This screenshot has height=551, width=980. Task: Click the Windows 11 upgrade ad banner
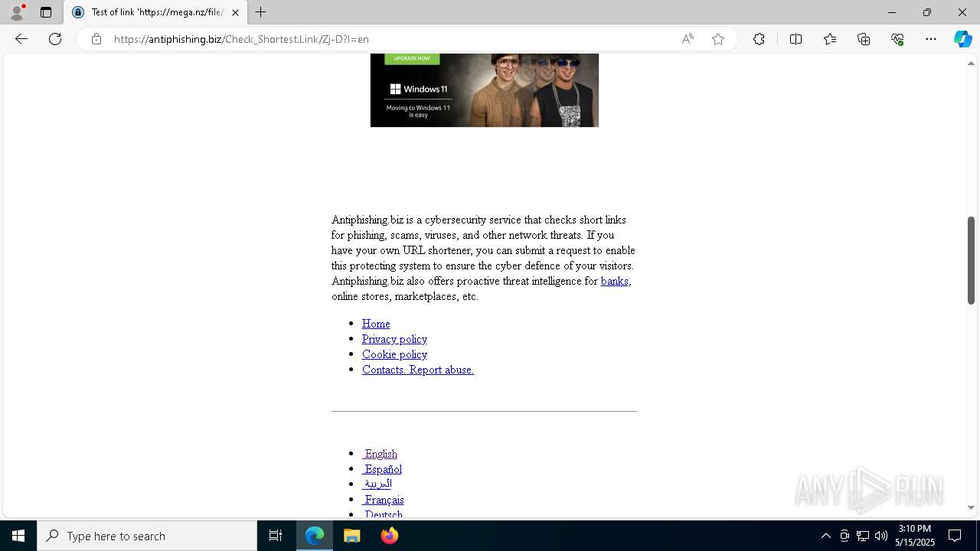485,90
